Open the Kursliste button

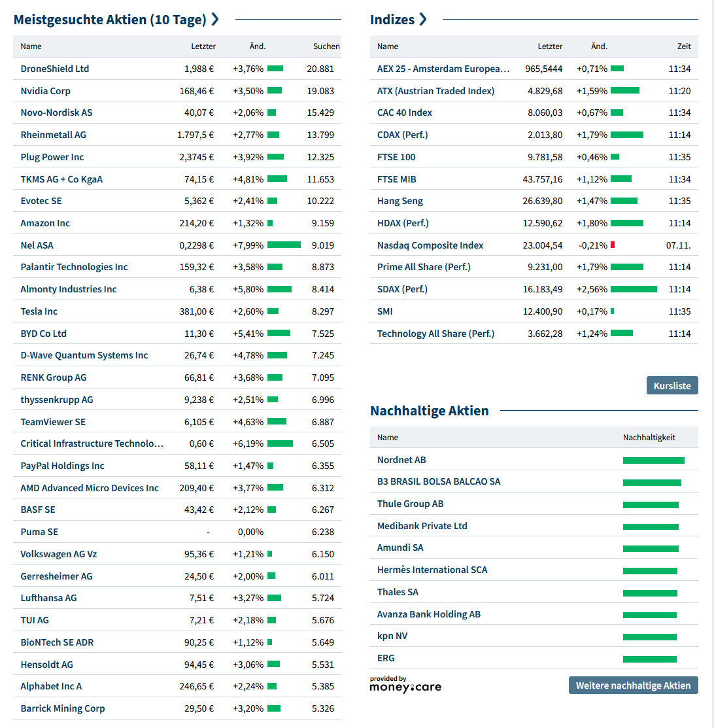[x=671, y=385]
